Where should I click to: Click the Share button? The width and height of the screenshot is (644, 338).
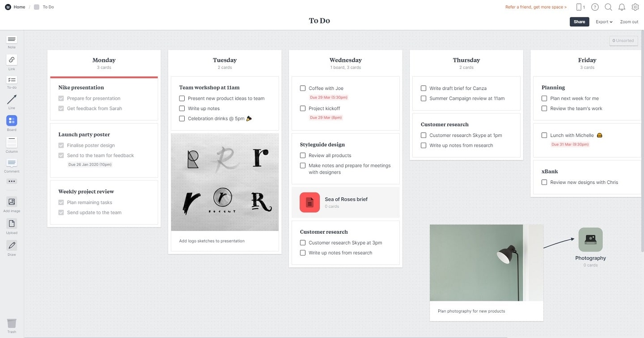(579, 21)
